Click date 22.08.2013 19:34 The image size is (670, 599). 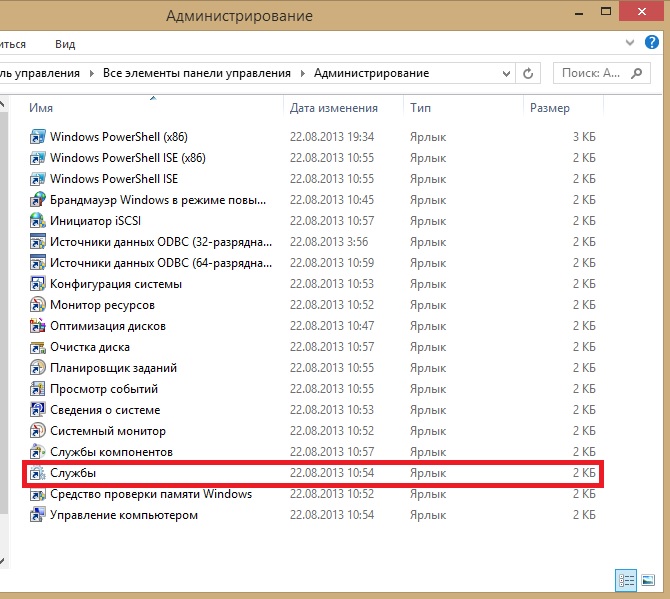(332, 137)
